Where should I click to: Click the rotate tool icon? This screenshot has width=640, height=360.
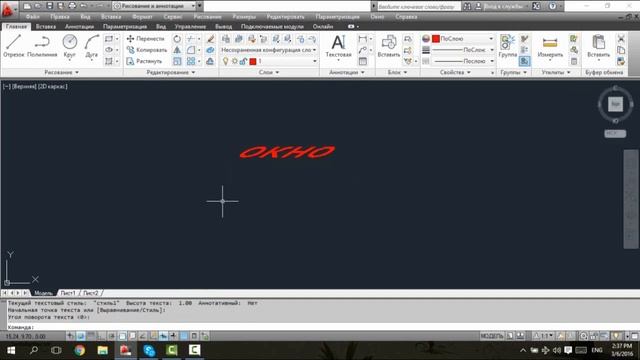point(177,39)
